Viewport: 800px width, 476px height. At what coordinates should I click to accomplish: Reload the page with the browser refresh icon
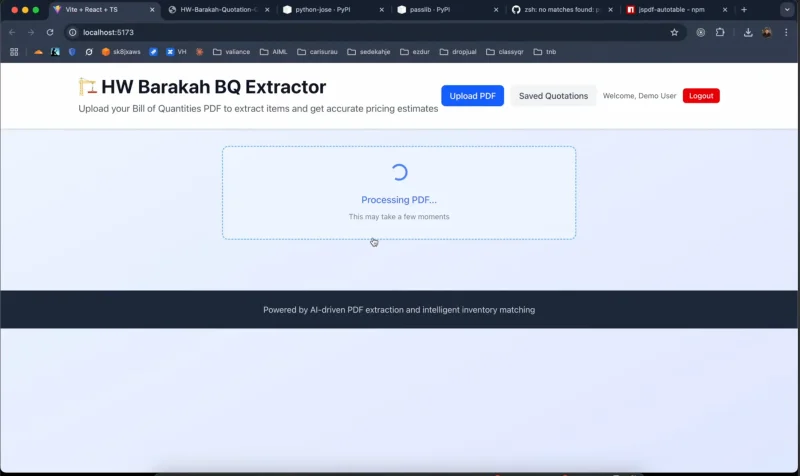point(50,32)
